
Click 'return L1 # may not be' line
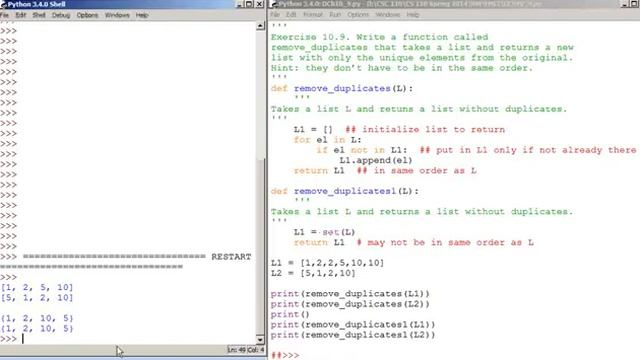tap(413, 242)
